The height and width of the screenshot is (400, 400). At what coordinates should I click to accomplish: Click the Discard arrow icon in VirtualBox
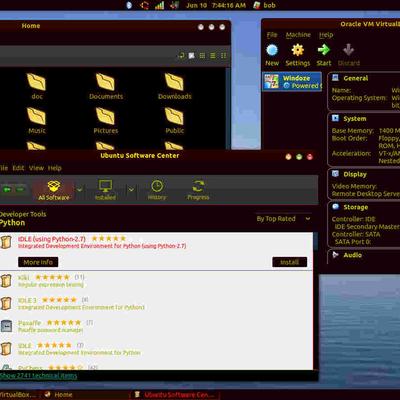coord(349,50)
